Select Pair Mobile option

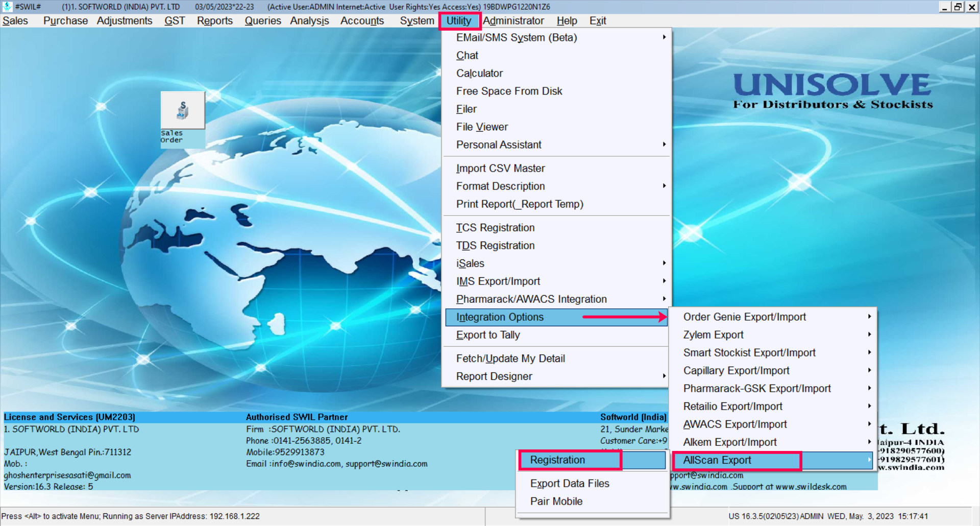tap(593, 501)
